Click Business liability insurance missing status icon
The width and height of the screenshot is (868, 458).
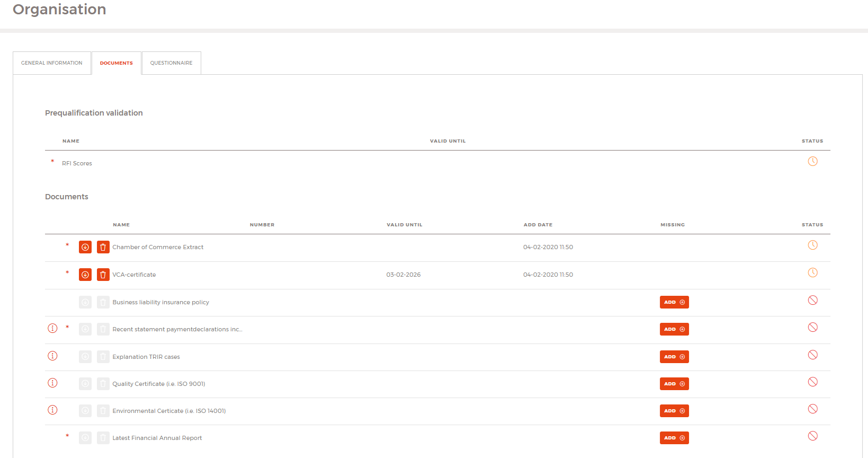pyautogui.click(x=812, y=300)
